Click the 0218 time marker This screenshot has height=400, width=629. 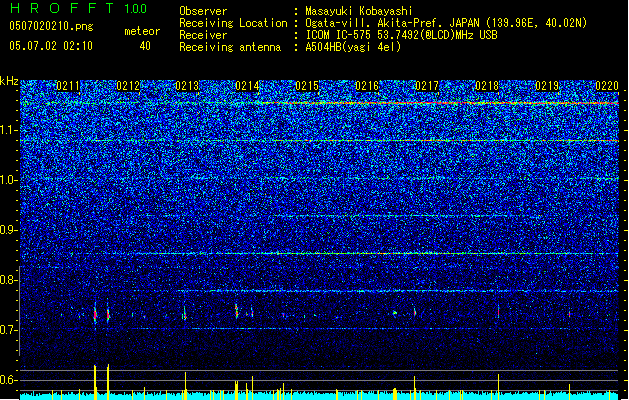(x=487, y=86)
